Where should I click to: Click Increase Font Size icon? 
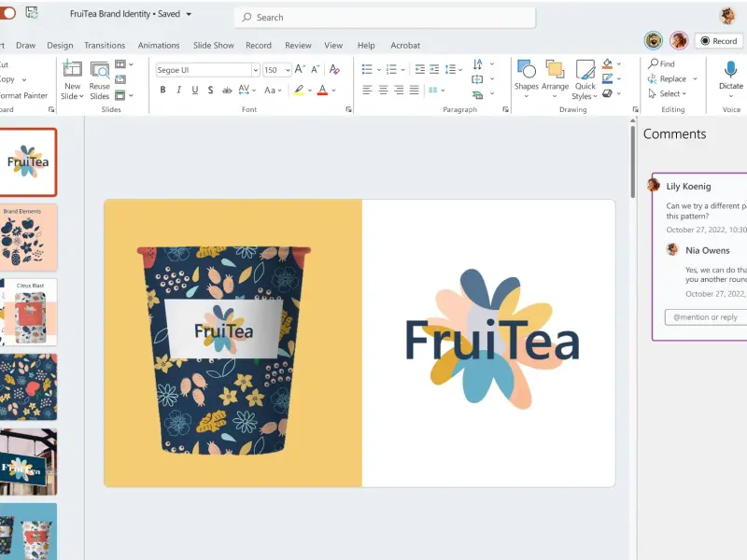(300, 69)
